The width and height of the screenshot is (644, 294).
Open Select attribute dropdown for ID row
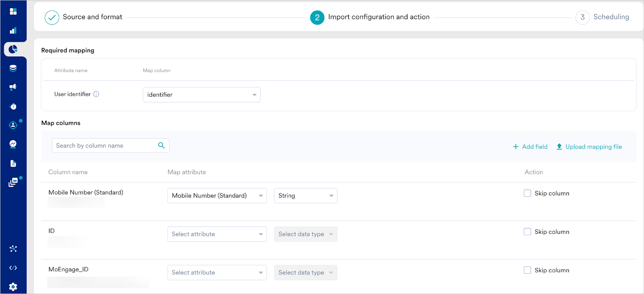pyautogui.click(x=217, y=234)
